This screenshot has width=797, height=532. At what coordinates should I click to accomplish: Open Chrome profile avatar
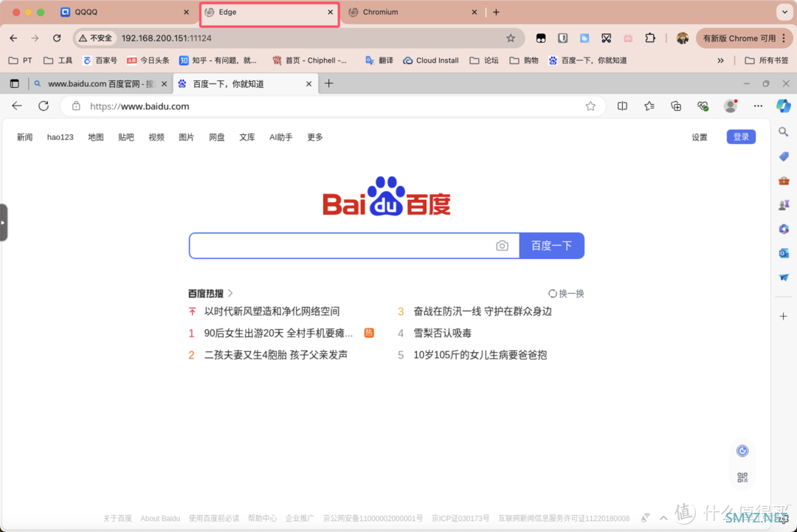682,38
